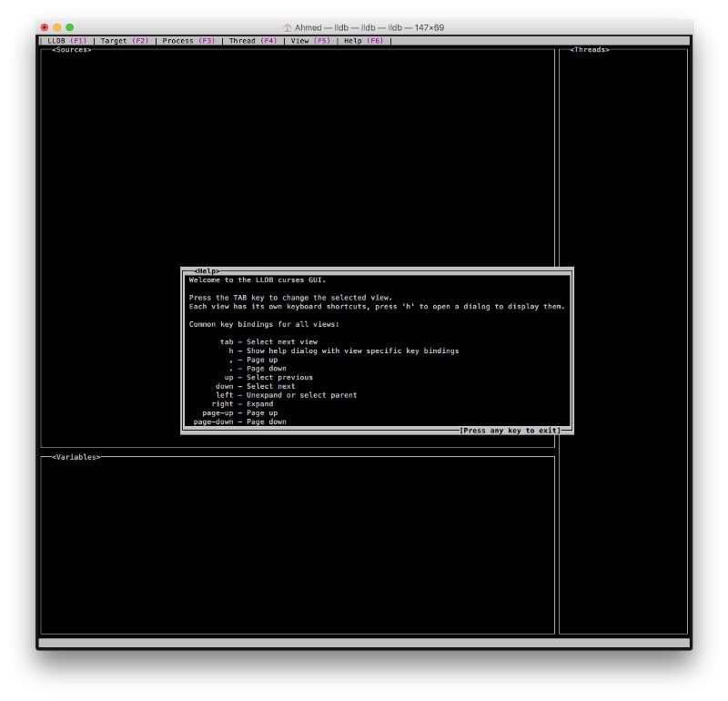Screen dimensions: 728x701
Task: Open the LLDB (F1) menu
Action: (66, 41)
